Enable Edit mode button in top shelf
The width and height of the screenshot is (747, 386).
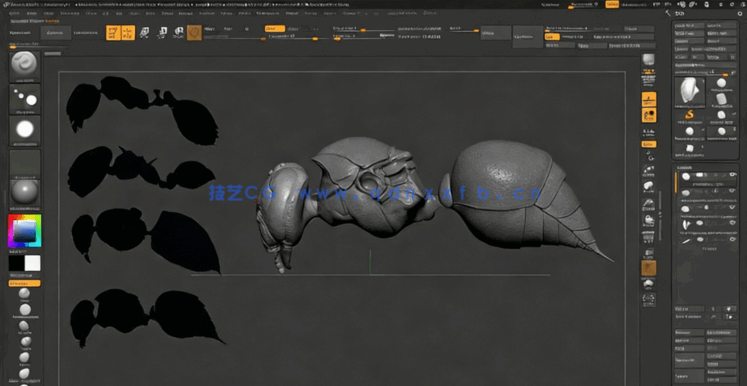113,33
